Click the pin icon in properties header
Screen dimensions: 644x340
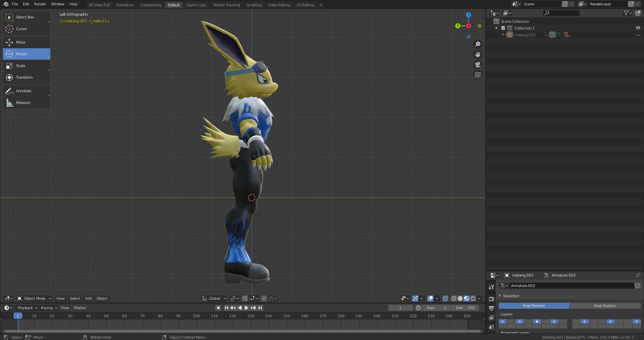(638, 275)
